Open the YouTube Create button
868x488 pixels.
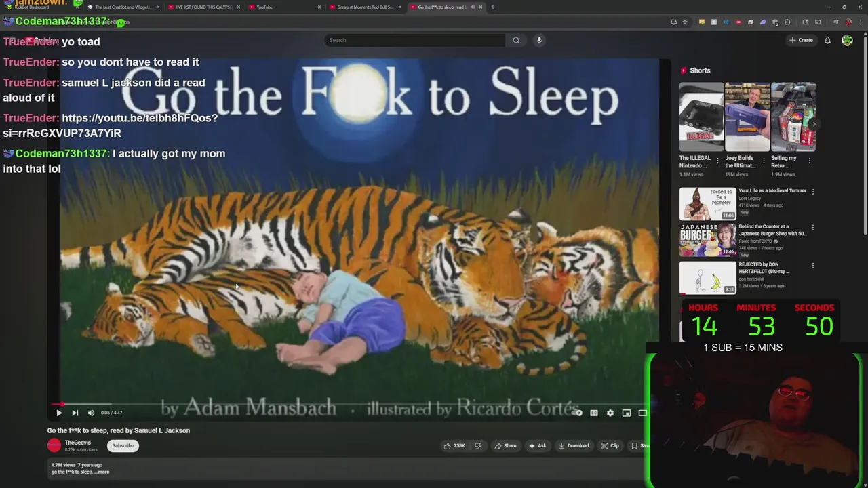(x=801, y=40)
